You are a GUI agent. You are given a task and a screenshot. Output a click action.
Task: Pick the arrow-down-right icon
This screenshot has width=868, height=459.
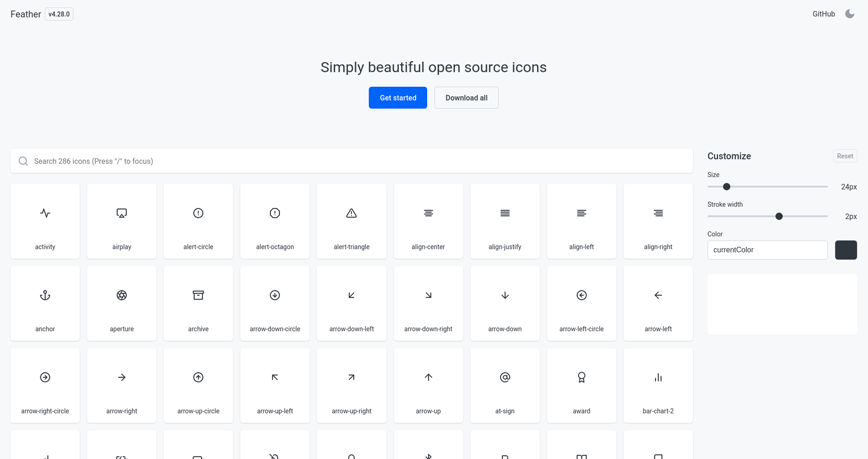click(428, 303)
